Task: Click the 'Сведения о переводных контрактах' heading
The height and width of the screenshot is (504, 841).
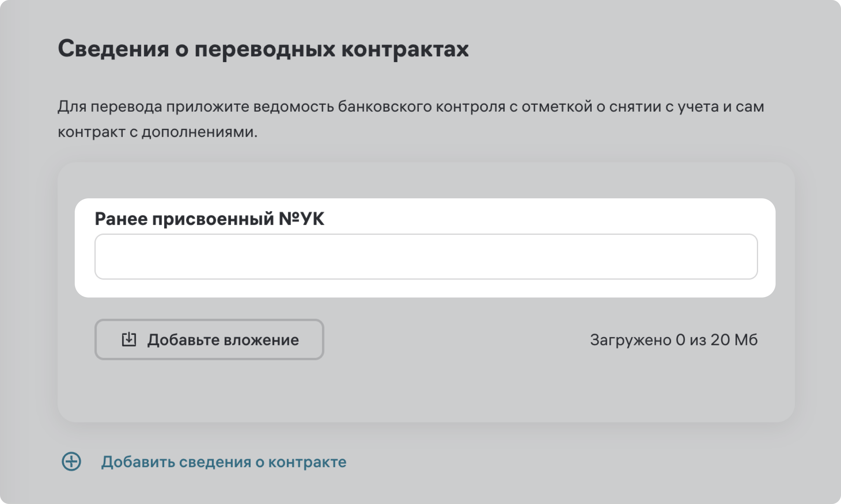Action: (263, 49)
